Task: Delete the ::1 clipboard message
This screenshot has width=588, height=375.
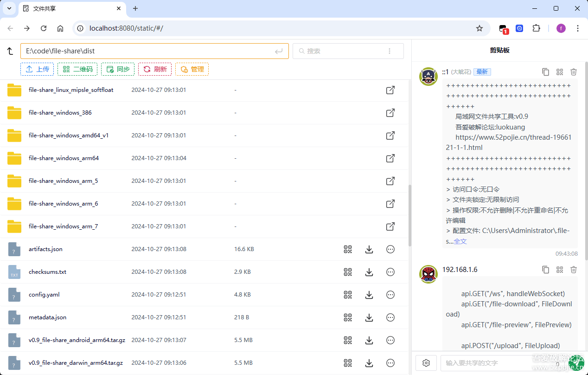Action: tap(574, 72)
